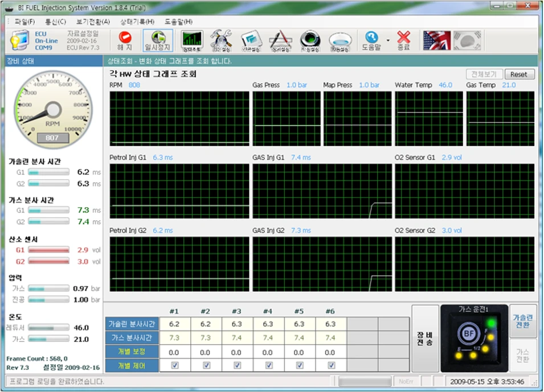Click the 2009-05-15 timestamp in status bar
The image size is (544, 392).
pyautogui.click(x=487, y=382)
